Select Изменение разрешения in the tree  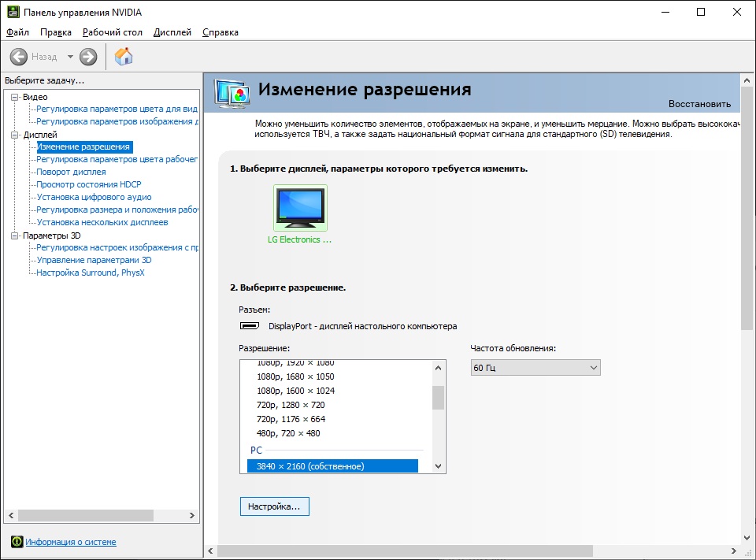click(x=84, y=146)
